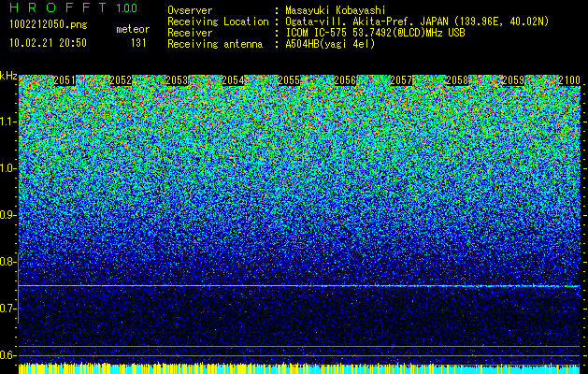This screenshot has width=588, height=374.
Task: Click receiver value ICOM IC-575 53.7492 MHz
Action: coord(375,33)
